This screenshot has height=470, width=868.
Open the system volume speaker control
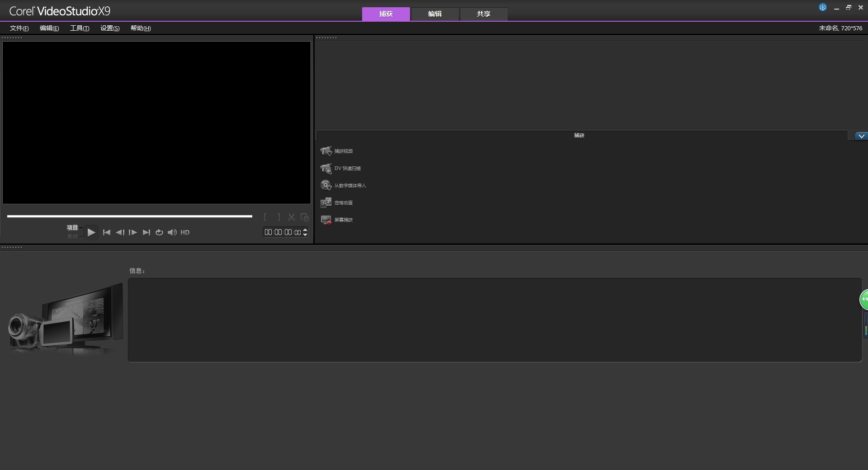tap(172, 232)
